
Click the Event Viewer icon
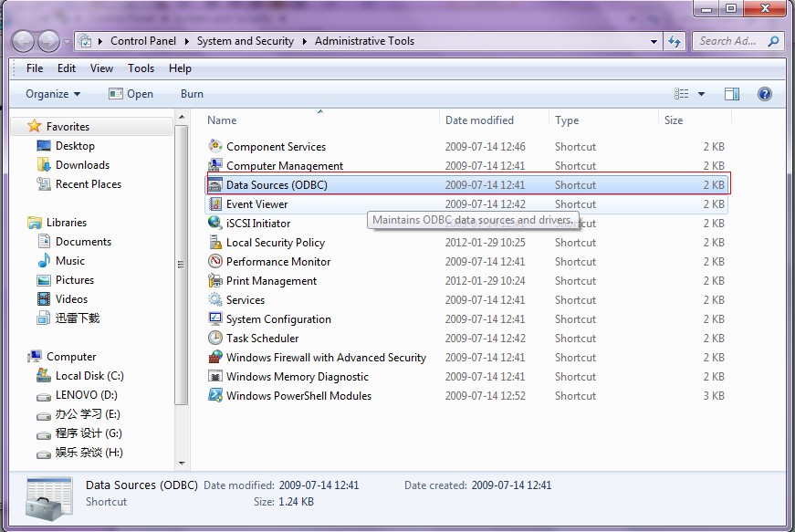[x=215, y=203]
